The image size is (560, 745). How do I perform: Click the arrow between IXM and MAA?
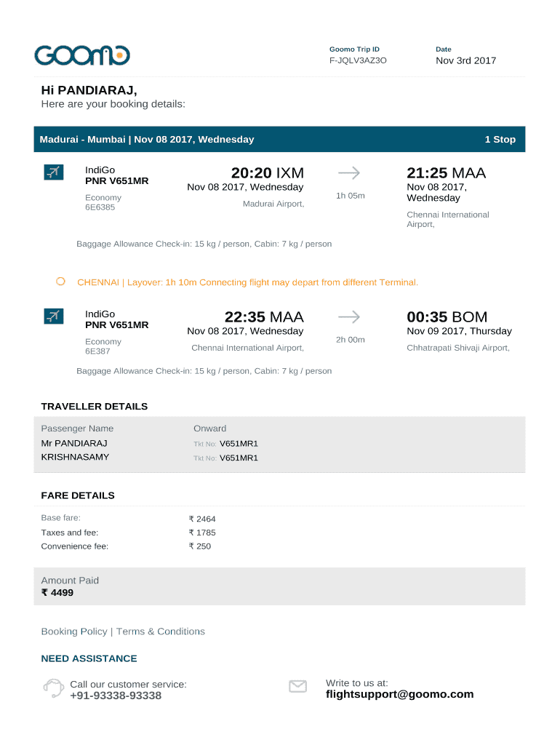349,172
